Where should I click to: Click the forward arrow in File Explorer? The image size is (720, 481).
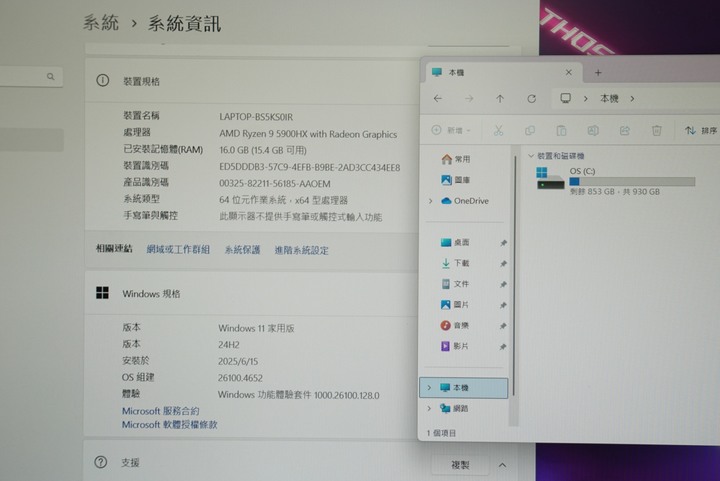(469, 99)
